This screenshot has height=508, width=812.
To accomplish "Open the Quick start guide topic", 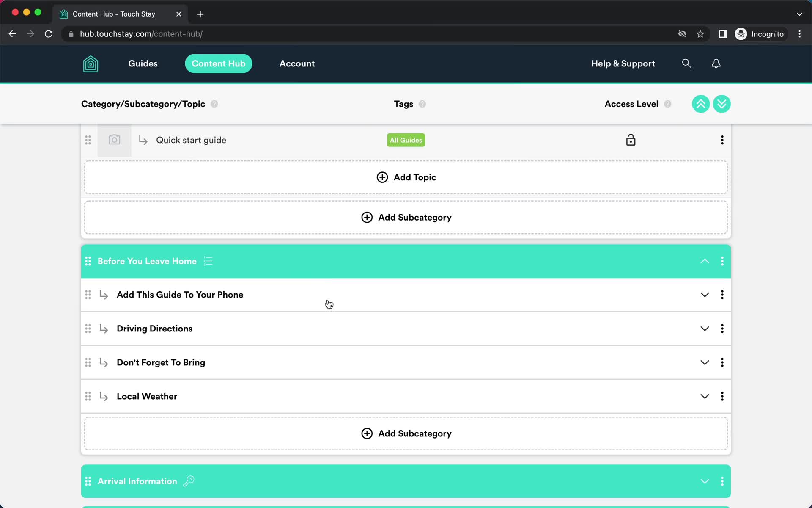I will point(191,140).
